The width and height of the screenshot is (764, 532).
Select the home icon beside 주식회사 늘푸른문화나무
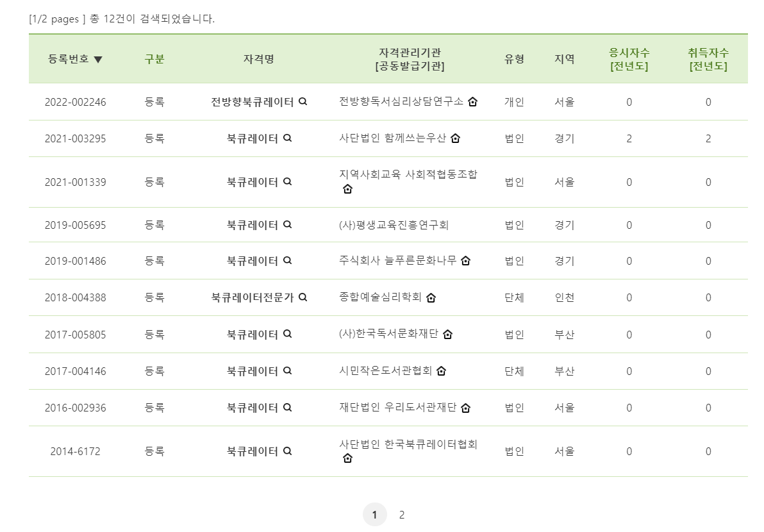[x=466, y=261]
